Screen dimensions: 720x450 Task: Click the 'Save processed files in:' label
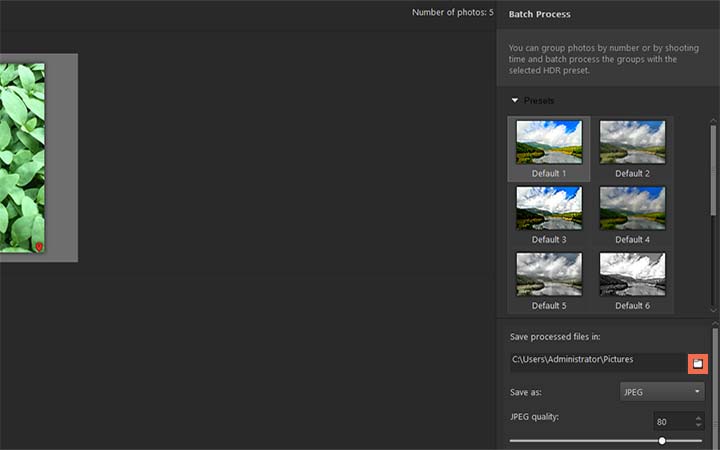(x=555, y=337)
